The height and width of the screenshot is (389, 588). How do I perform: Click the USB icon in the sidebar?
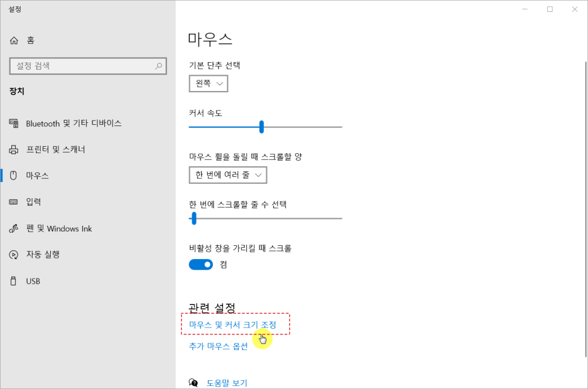[x=13, y=281]
